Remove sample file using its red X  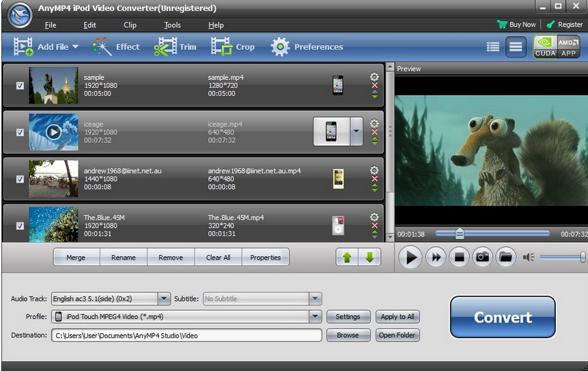374,85
